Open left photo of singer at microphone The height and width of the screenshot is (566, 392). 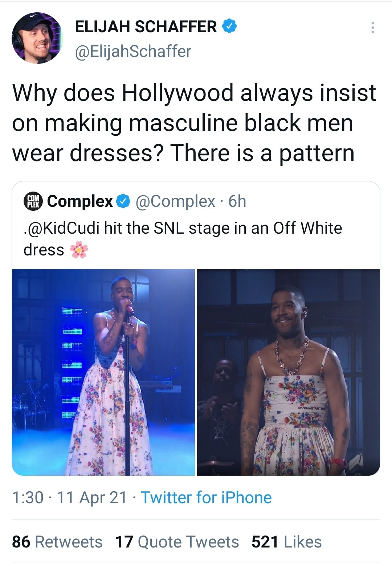point(103,372)
